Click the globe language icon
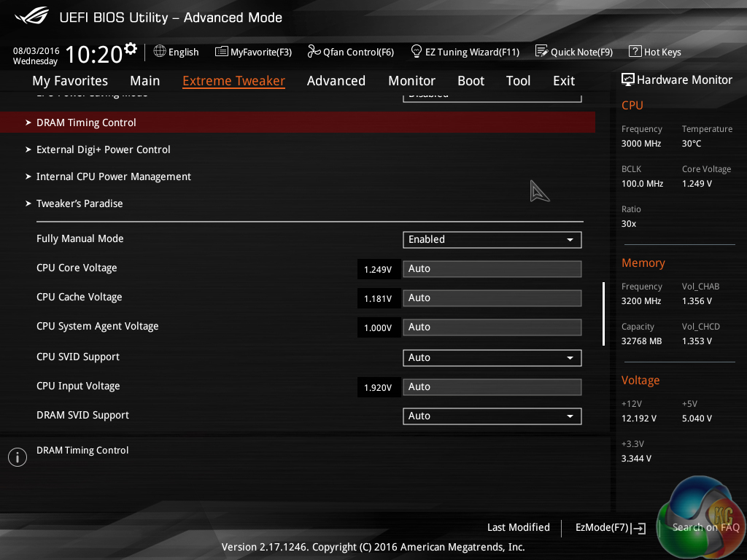The image size is (747, 560). [160, 51]
